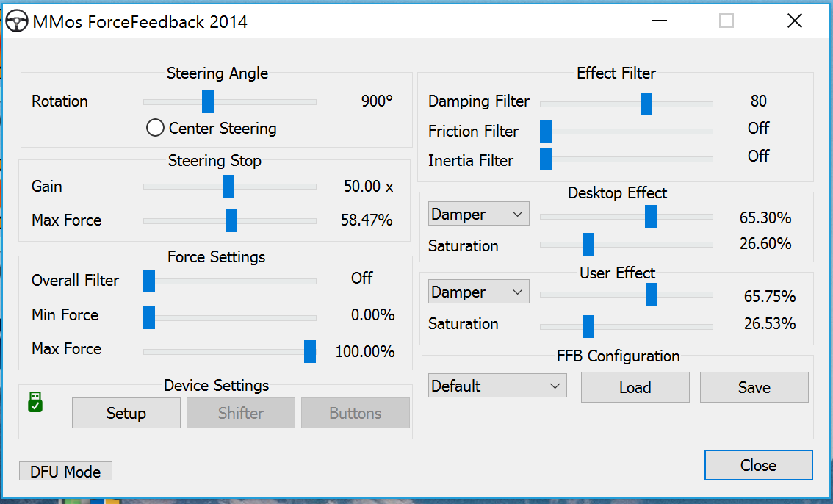Open the User Effect type dropdown
This screenshot has width=833, height=504.
point(479,292)
